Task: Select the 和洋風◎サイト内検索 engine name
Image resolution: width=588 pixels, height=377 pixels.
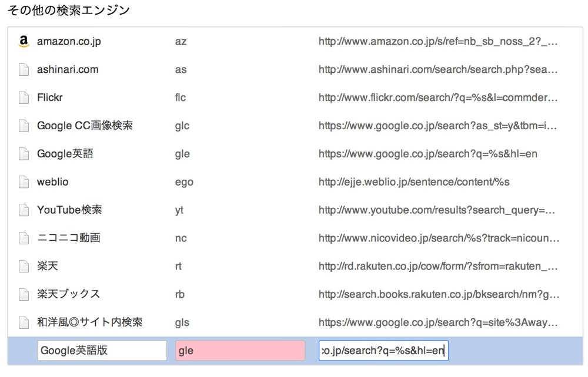Action: pos(89,322)
